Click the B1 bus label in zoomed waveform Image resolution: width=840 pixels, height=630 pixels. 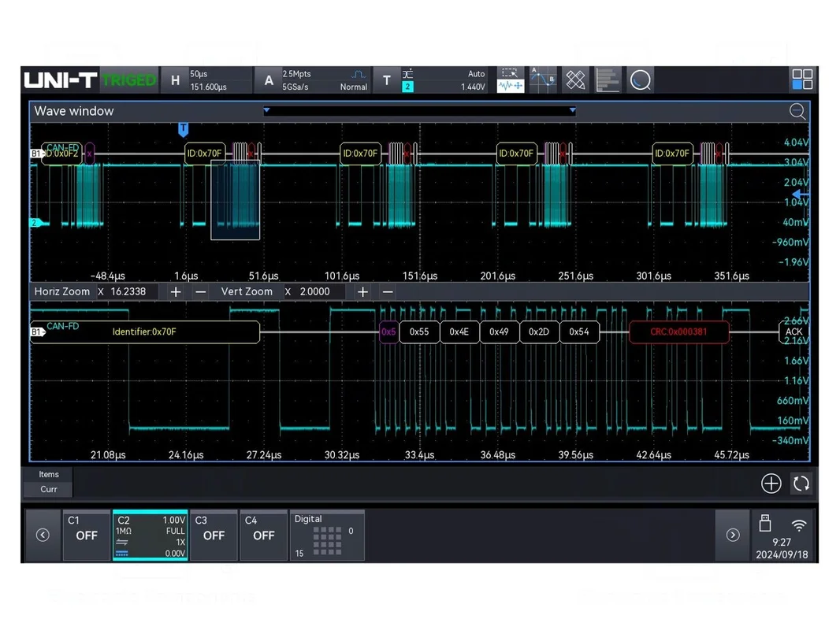coord(37,332)
